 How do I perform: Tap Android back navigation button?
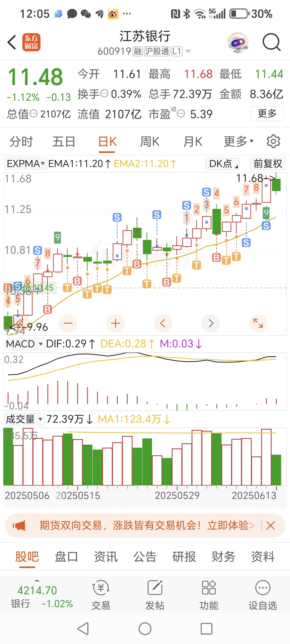click(83, 629)
